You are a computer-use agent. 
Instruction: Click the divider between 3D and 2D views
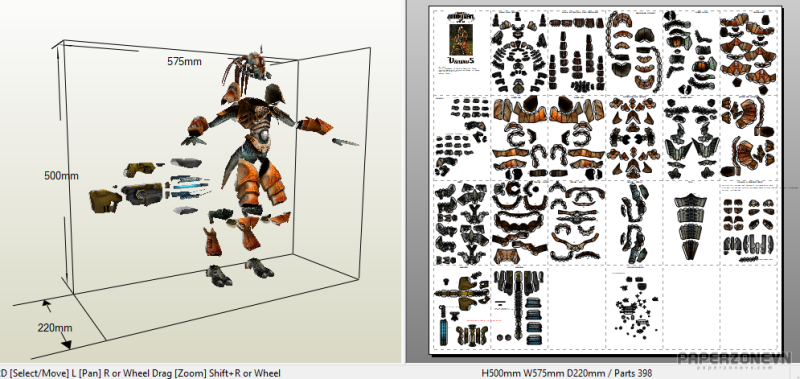coord(404,181)
